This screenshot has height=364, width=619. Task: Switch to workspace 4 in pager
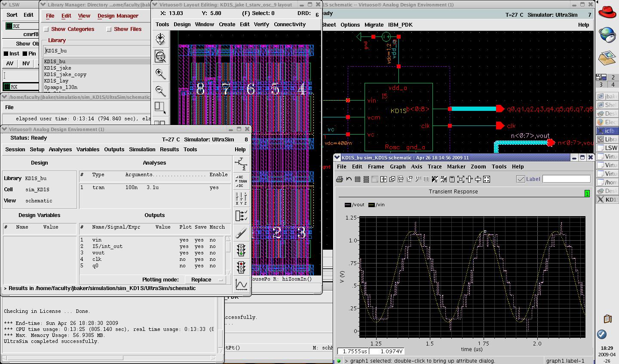point(612,85)
